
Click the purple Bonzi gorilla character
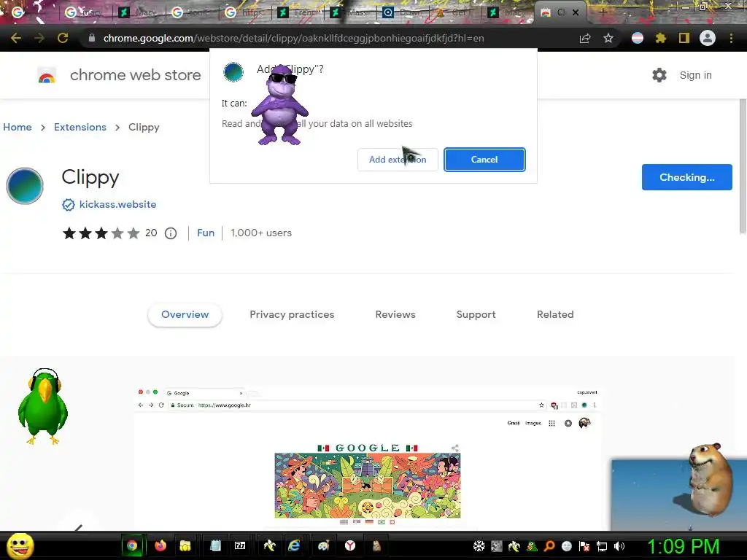point(280,105)
